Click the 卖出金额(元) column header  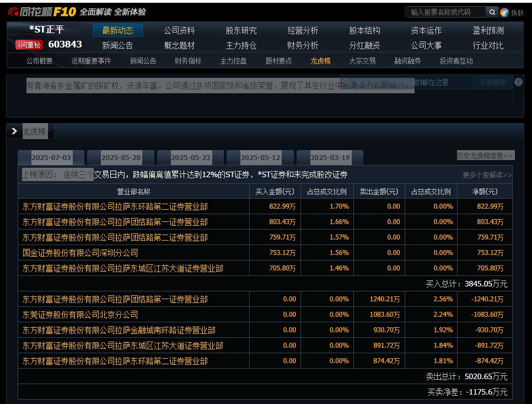point(379,192)
